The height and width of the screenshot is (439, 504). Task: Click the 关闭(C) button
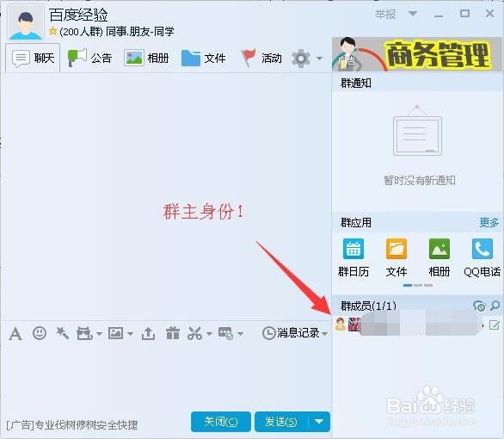point(221,422)
